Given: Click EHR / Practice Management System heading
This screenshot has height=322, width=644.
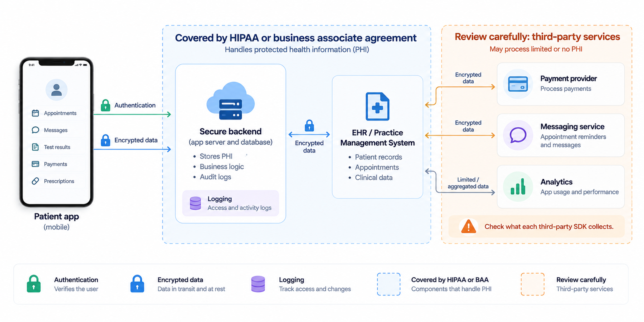Looking at the screenshot, I should pos(378,138).
